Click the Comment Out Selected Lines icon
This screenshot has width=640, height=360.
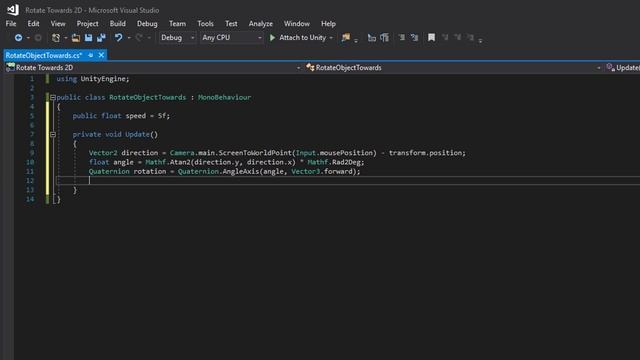coord(402,38)
